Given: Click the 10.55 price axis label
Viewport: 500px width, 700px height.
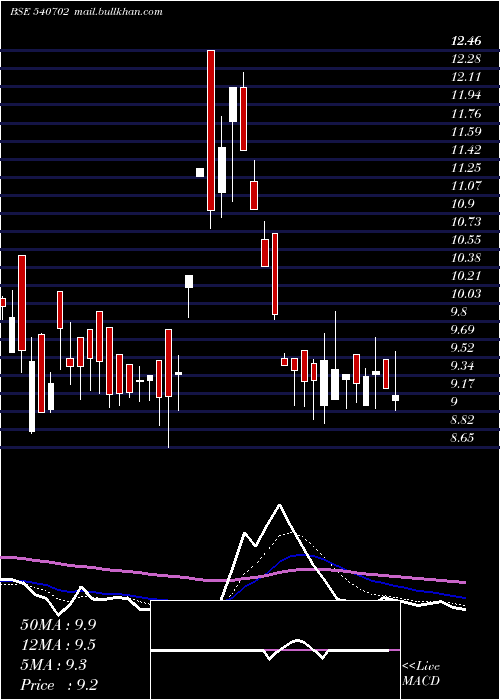Looking at the screenshot, I should [466, 240].
